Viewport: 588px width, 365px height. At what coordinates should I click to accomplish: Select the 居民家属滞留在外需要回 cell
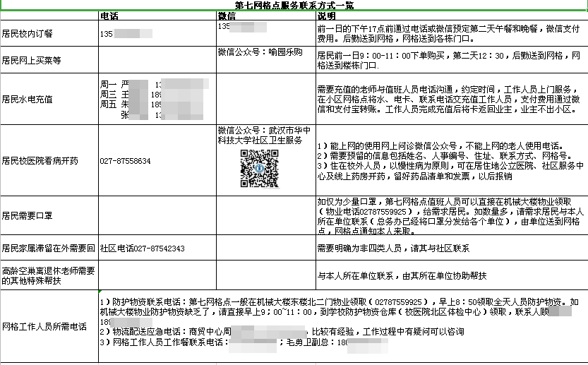[x=49, y=249]
